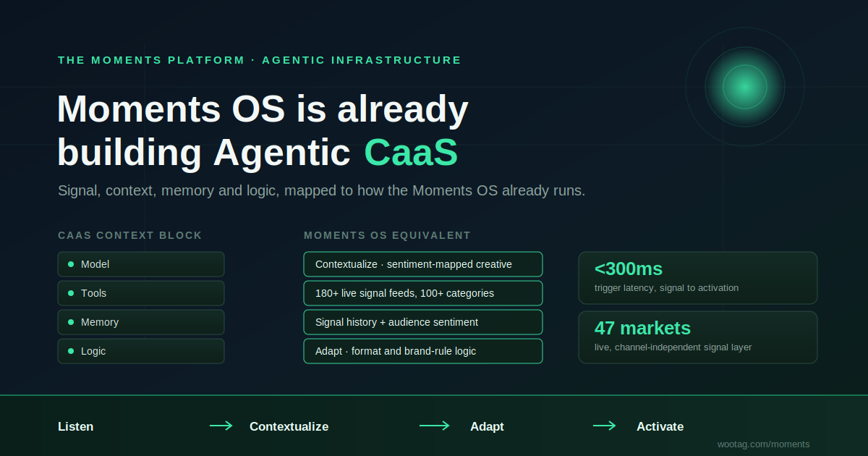Select Contextualize sentiment-mapped creative card

click(423, 264)
